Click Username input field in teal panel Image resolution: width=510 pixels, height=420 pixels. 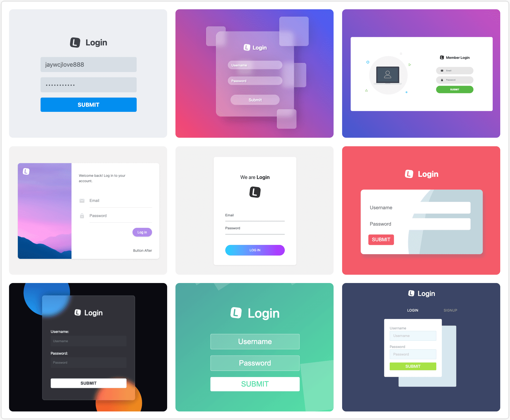255,341
